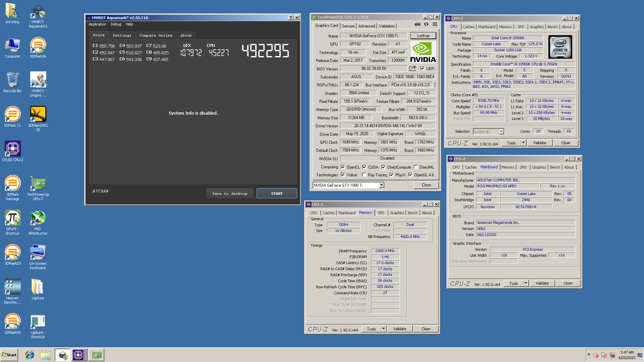Click the Lookup button in GPU-Z
644x362 pixels.
coord(423,36)
